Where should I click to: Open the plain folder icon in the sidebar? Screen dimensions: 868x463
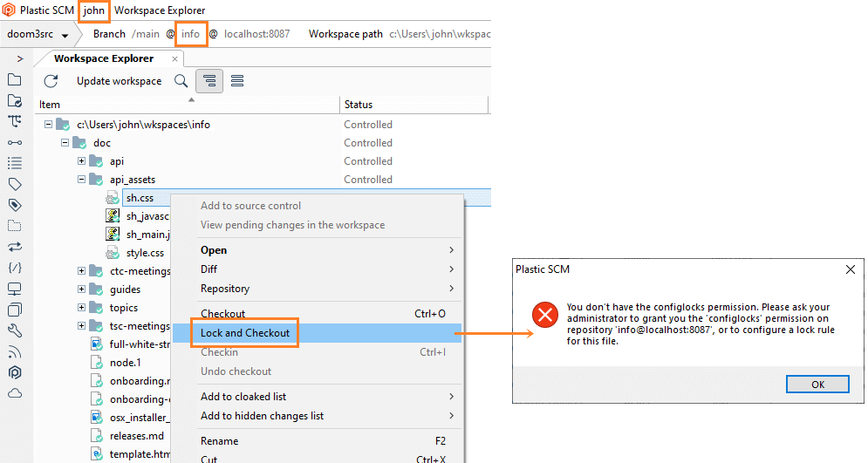click(x=14, y=79)
